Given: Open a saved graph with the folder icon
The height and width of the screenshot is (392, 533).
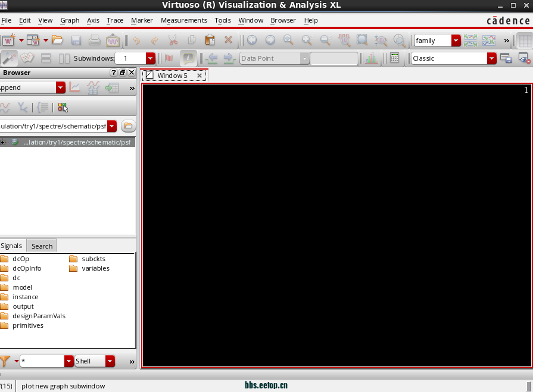Looking at the screenshot, I should (x=57, y=40).
